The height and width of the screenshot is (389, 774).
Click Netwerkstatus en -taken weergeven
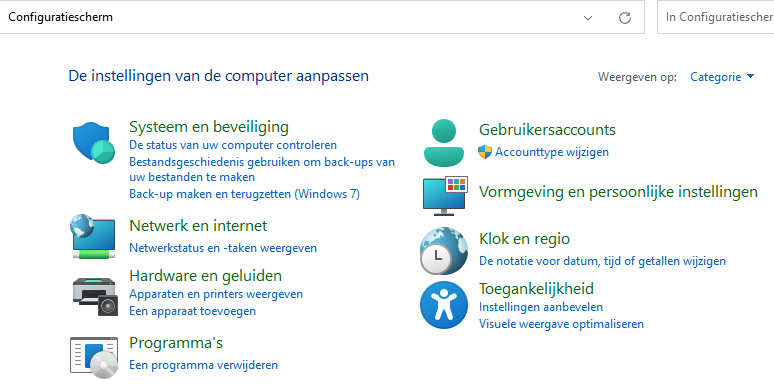coord(223,247)
